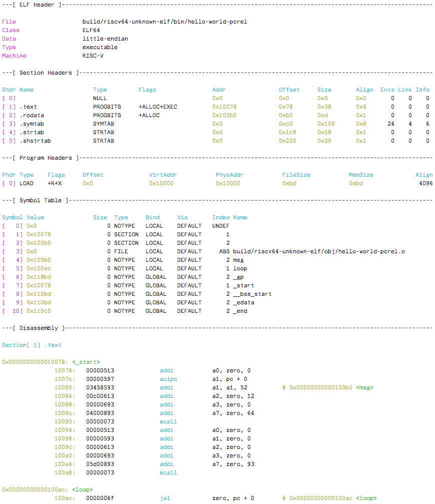Click symbol value 0x118bd
Image resolution: width=435 pixels, height=504 pixels.
(39, 277)
